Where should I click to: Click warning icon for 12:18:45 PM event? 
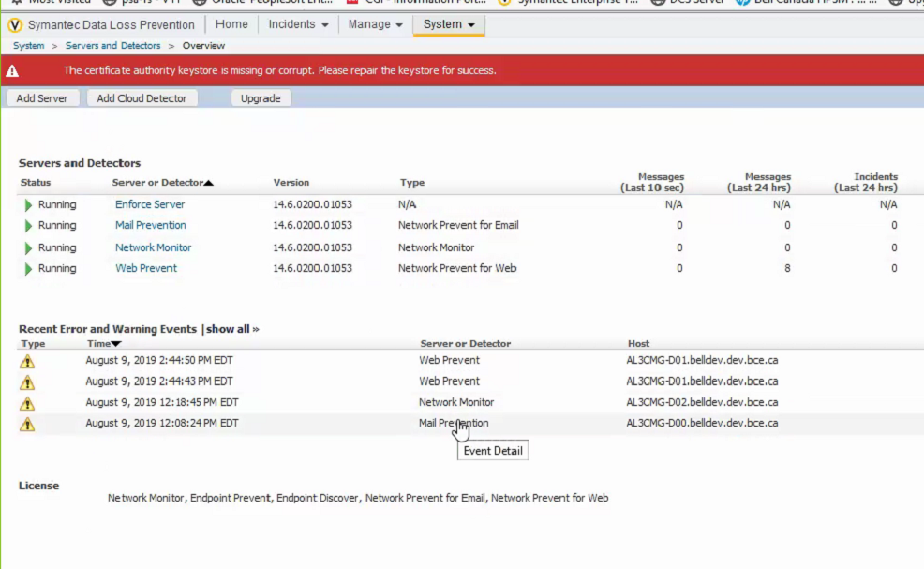[x=27, y=403]
